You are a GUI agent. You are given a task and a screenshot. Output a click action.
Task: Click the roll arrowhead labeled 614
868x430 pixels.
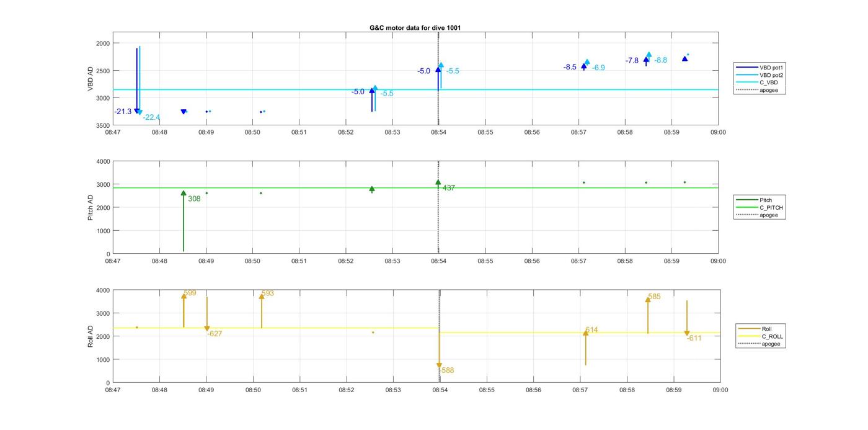coord(585,334)
